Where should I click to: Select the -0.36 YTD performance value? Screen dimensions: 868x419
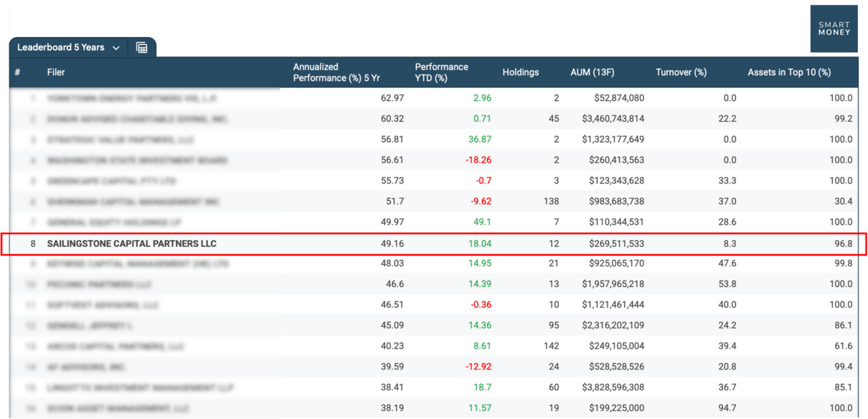click(480, 305)
